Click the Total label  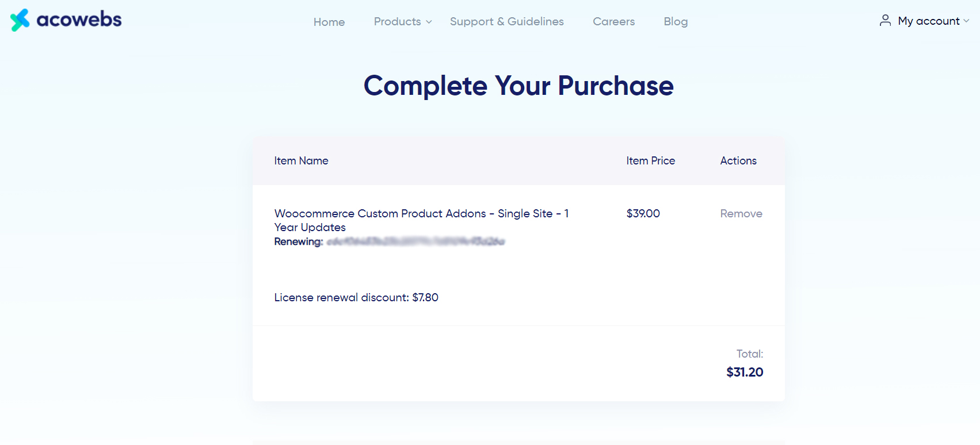750,354
